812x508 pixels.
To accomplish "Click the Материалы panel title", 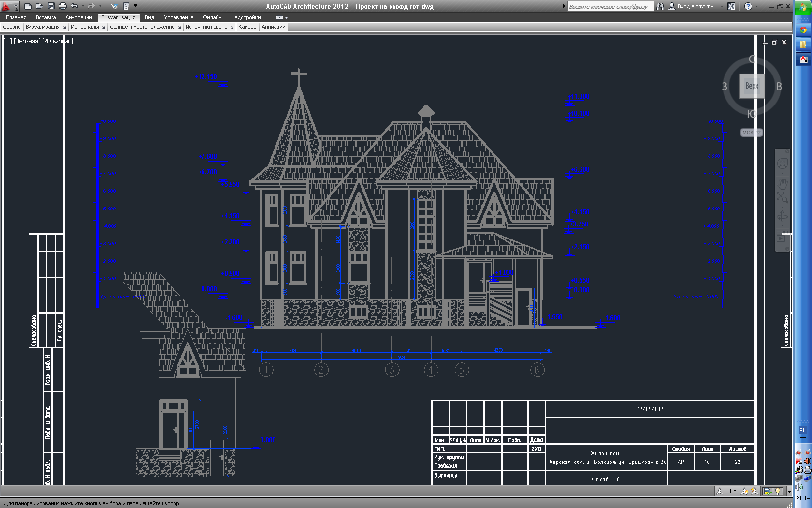I will pyautogui.click(x=85, y=27).
